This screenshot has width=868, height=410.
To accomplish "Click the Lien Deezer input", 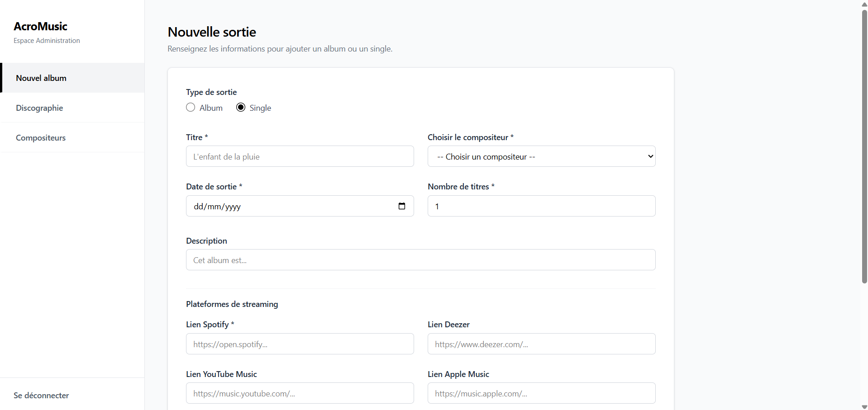I will tap(541, 344).
